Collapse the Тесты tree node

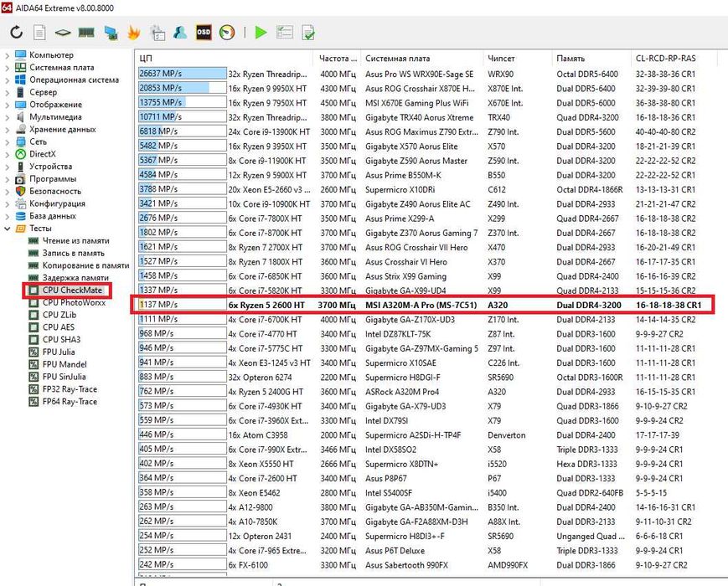click(7, 229)
